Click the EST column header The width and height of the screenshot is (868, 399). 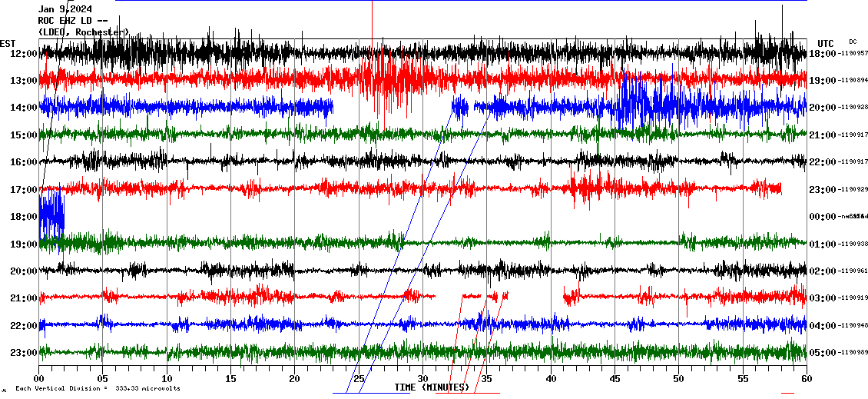click(8, 43)
